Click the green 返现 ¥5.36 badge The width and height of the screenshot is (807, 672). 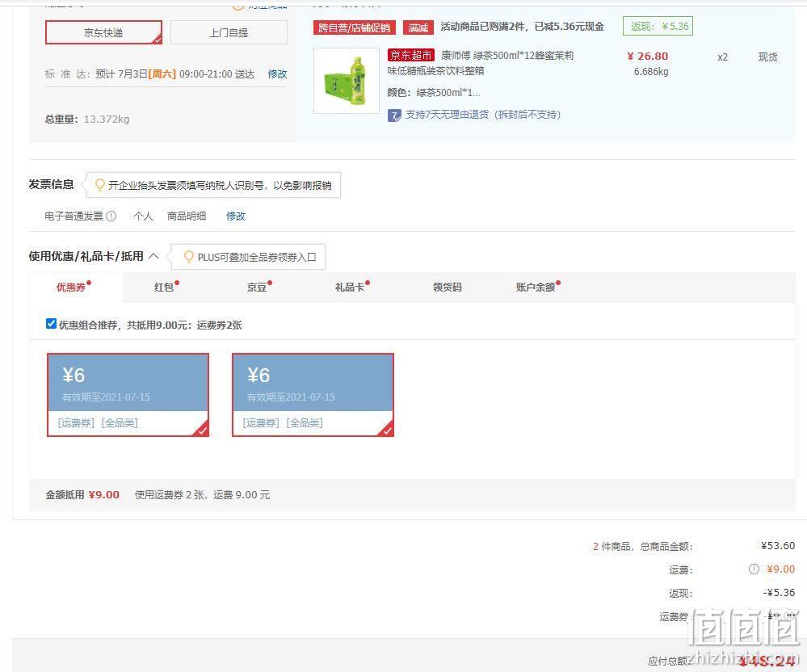658,26
